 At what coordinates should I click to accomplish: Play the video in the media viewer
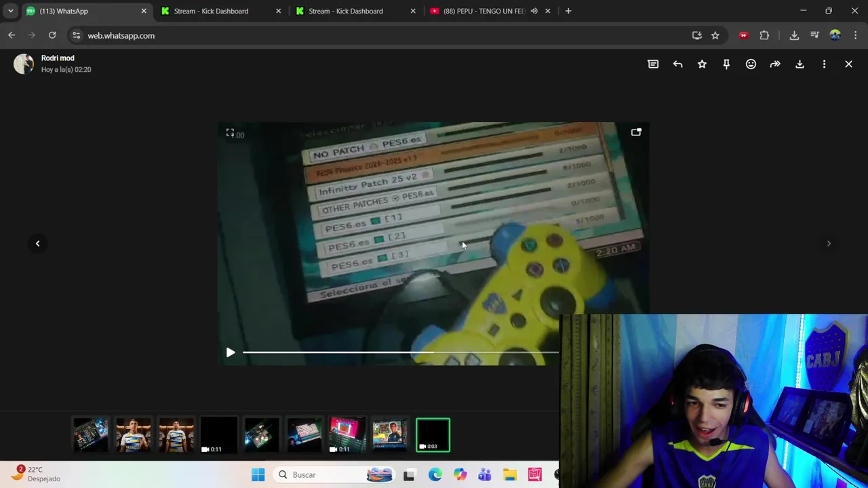231,352
